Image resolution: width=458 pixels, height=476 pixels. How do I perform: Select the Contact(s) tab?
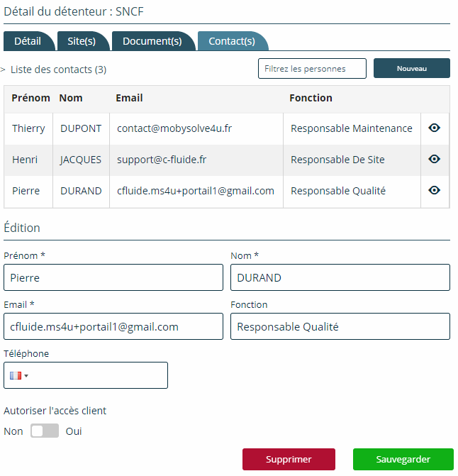(x=232, y=41)
